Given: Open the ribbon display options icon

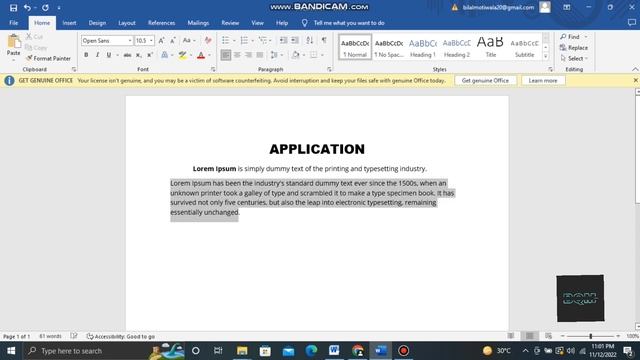Looking at the screenshot, I should click(x=567, y=7).
